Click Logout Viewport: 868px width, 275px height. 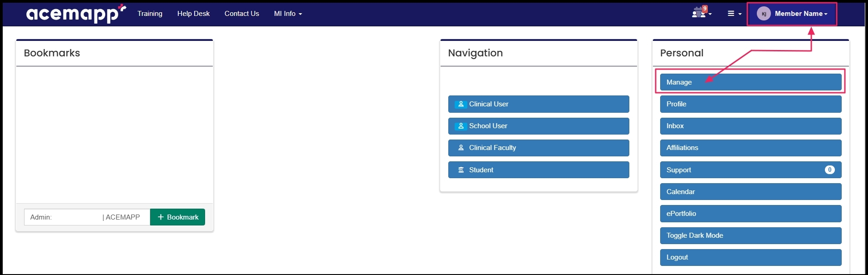750,257
